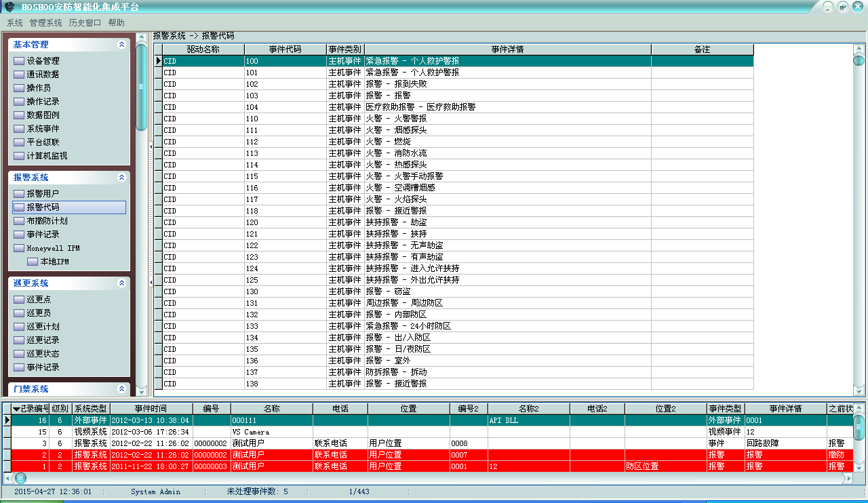
Task: Collapse the 基本管理 panel
Action: (121, 45)
